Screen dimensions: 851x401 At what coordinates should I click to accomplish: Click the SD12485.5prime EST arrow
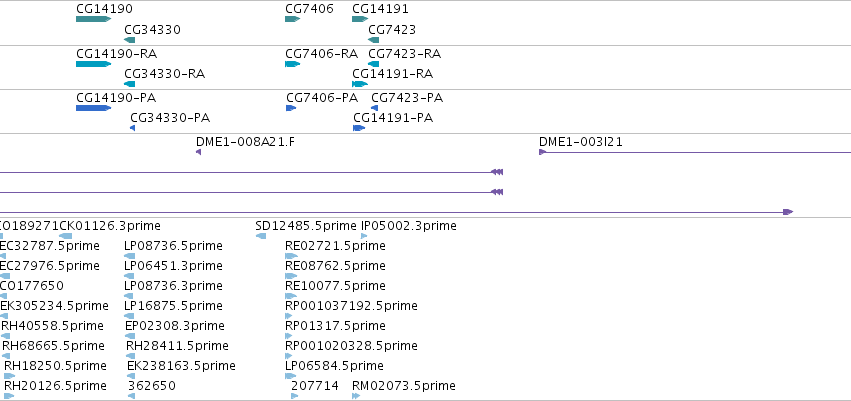[x=261, y=236]
